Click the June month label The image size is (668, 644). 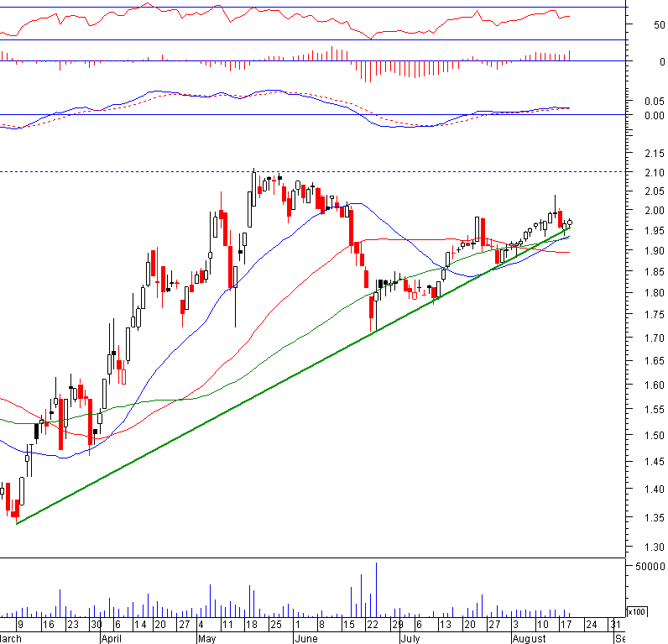click(x=306, y=638)
